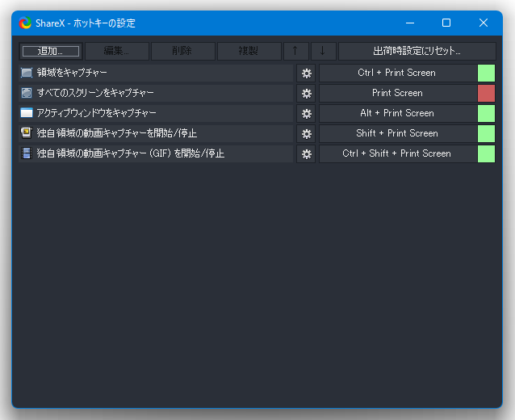The image size is (515, 420).
Task: Open gear settings for 領域をキャプチャー
Action: (x=306, y=73)
